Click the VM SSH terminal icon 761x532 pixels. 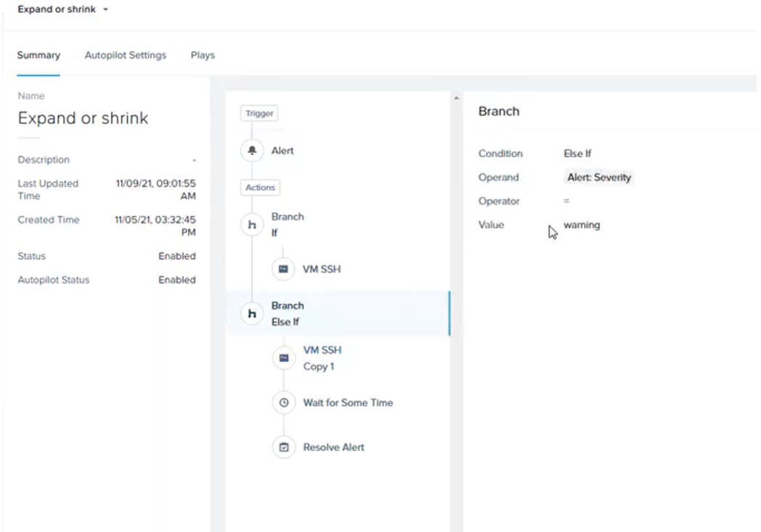(x=284, y=269)
